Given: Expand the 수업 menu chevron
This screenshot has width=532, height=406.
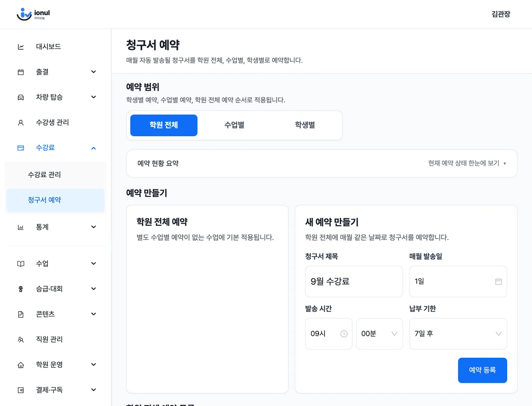Looking at the screenshot, I should [x=94, y=264].
